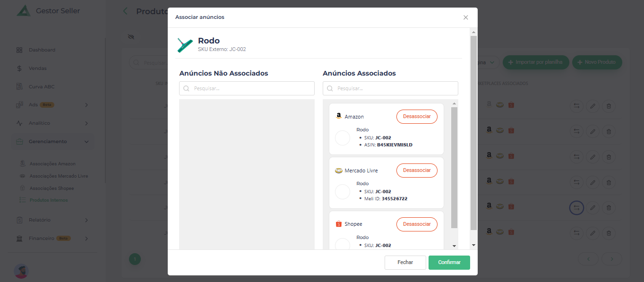Viewport: 644px width, 282px height.
Task: Desassociar the Shopee listing
Action: (416, 224)
